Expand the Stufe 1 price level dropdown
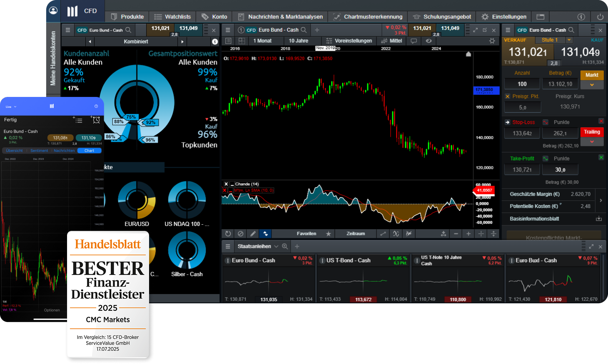The width and height of the screenshot is (608, 364). [x=569, y=40]
